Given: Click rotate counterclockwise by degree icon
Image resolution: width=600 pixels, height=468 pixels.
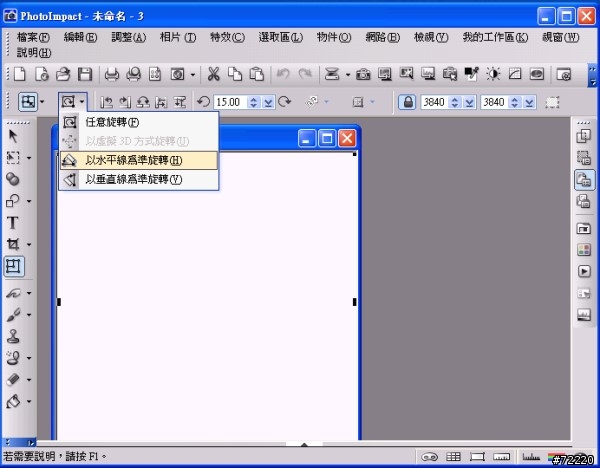Looking at the screenshot, I should coord(203,102).
